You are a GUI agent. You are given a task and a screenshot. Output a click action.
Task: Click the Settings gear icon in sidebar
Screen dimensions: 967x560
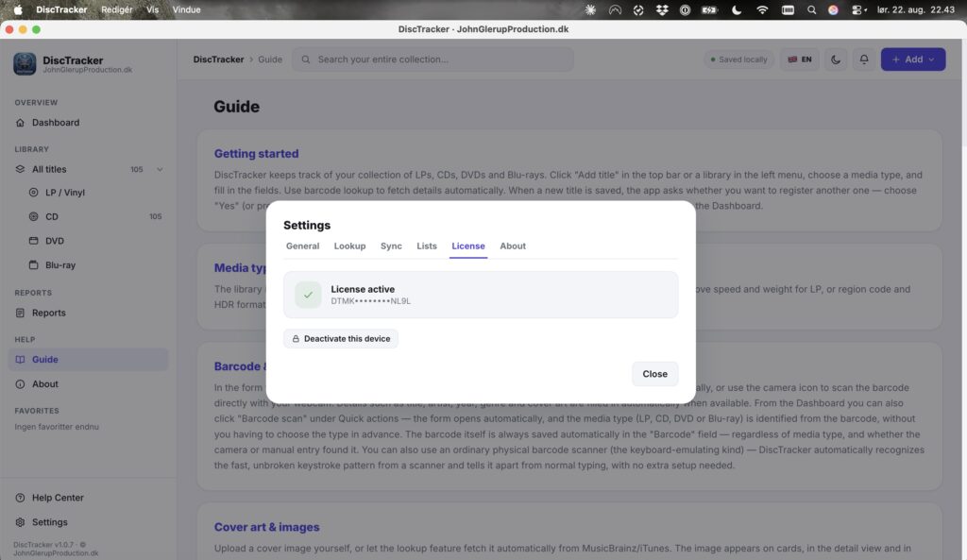pos(21,522)
